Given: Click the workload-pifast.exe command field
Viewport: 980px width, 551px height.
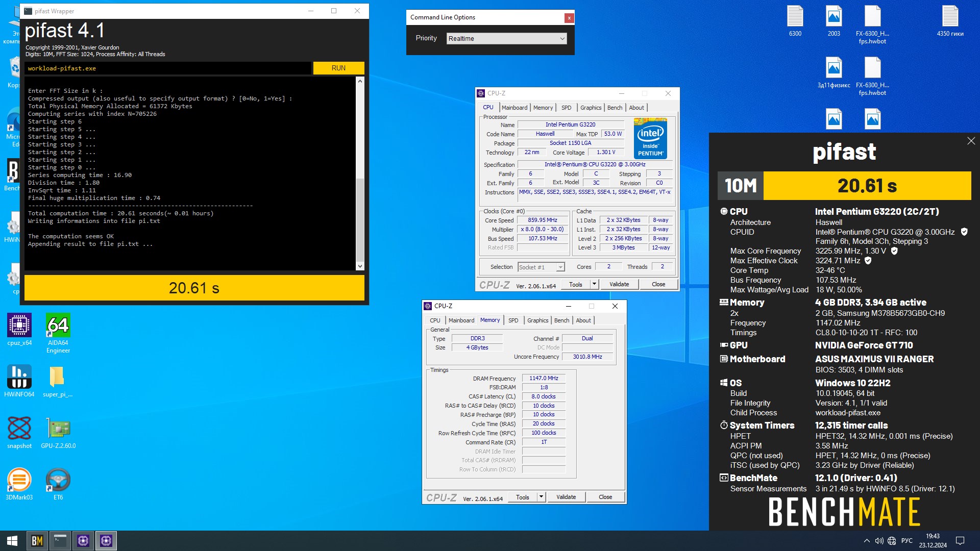Looking at the screenshot, I should [x=168, y=68].
